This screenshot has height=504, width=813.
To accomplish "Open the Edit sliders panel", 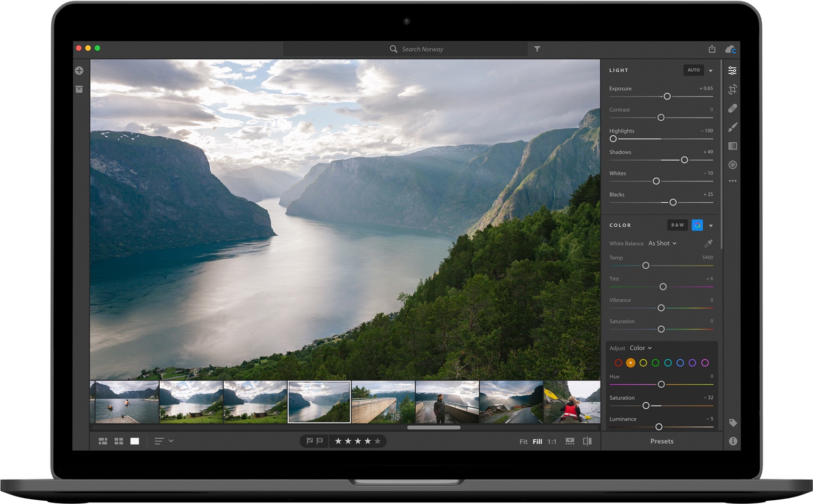I will (x=733, y=70).
